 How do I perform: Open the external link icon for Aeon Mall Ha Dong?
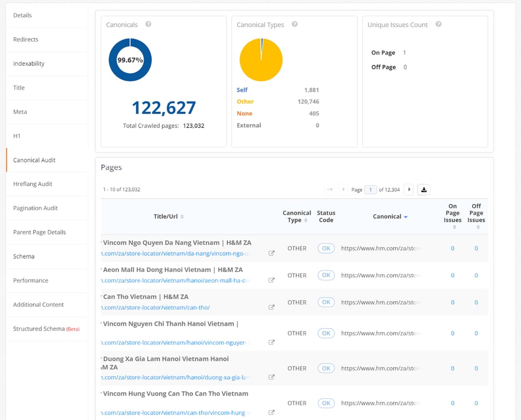271,280
